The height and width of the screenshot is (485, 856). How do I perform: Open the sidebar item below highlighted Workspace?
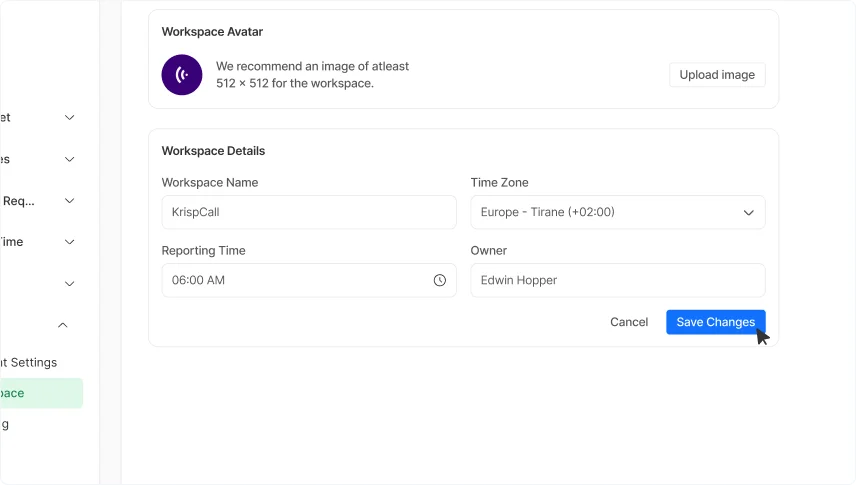click(x=10, y=424)
